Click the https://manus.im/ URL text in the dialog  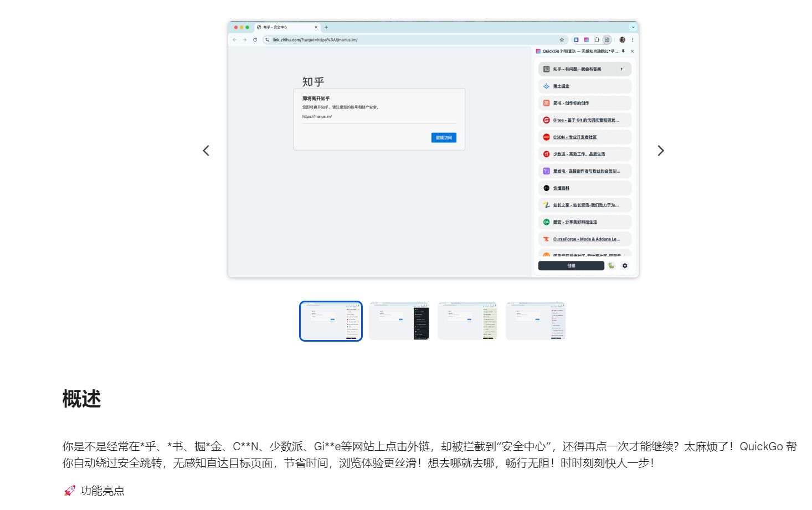[x=317, y=116]
